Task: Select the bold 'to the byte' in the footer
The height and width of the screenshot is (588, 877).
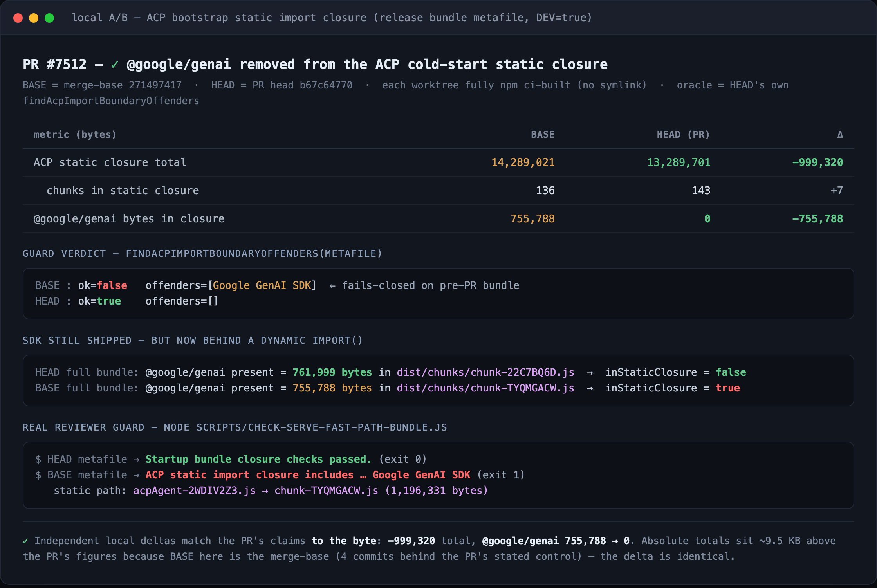Action: tap(344, 541)
